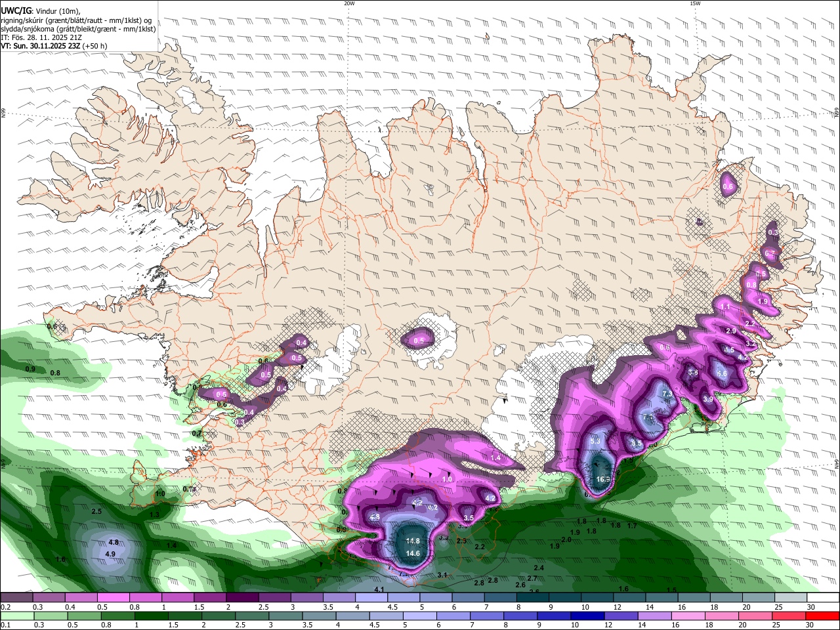840x630 pixels.
Task: Click the 16.3 precipitation value
Action: [x=604, y=479]
